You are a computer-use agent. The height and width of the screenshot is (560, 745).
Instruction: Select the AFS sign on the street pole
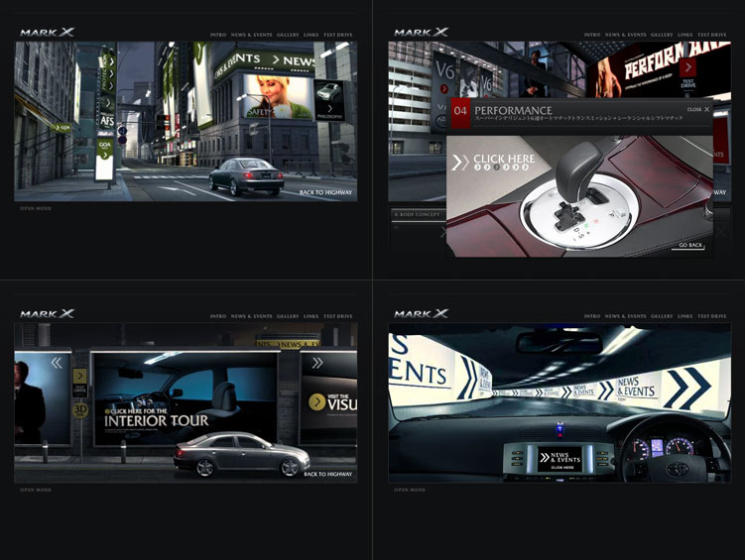[x=107, y=121]
